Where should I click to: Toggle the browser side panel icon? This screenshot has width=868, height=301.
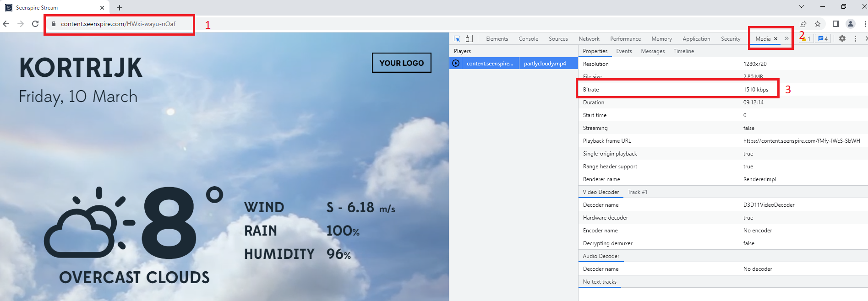pos(836,24)
